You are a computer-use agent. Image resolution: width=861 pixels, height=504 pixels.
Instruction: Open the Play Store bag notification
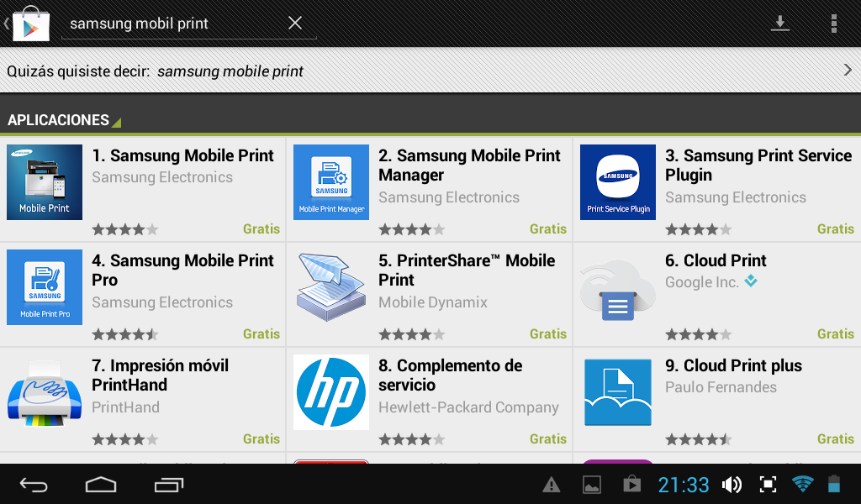[632, 484]
